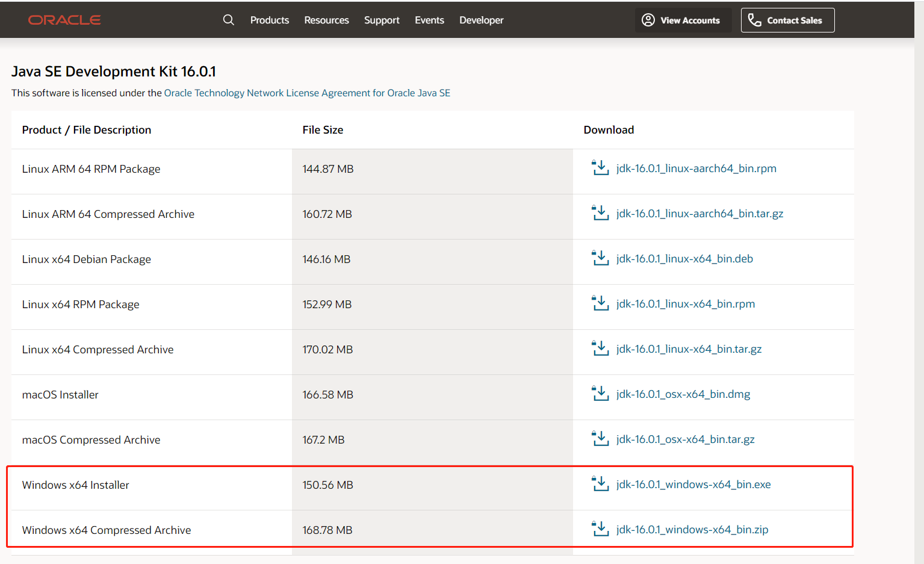This screenshot has height=564, width=924.
Task: Click download icon for windows-x64_bin.exe
Action: click(600, 484)
